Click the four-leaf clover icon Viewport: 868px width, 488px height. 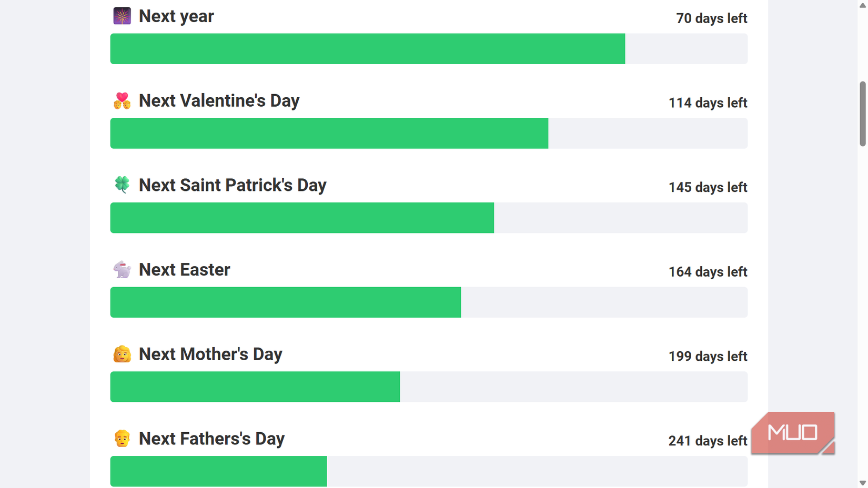point(122,185)
